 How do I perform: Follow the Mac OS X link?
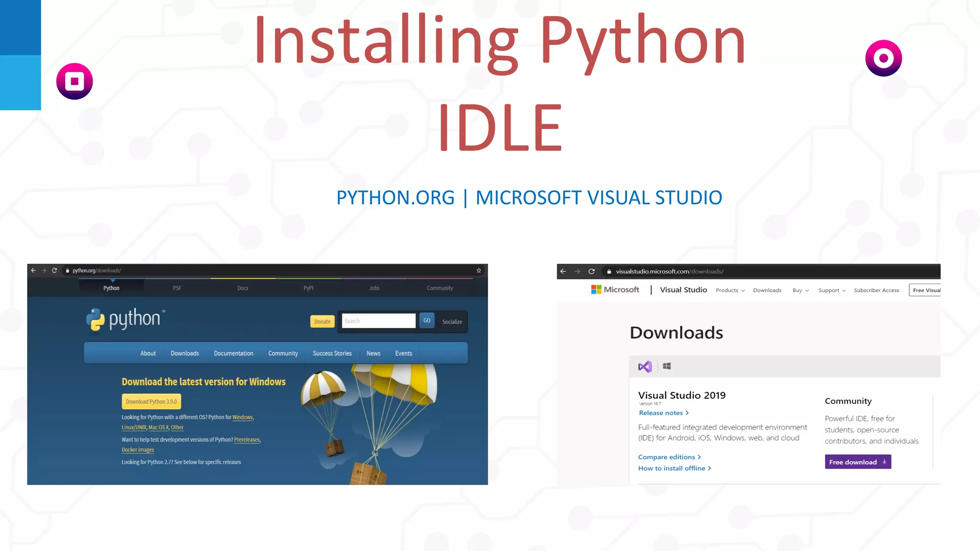158,428
